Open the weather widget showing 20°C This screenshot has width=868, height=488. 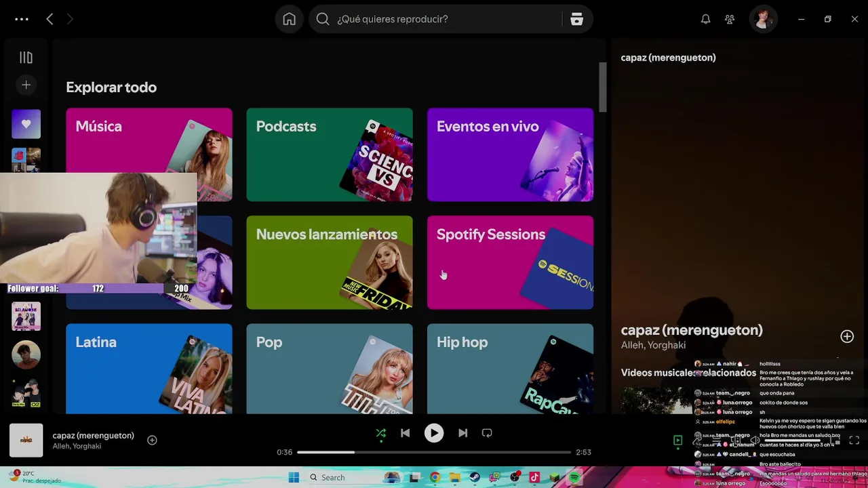coord(35,476)
